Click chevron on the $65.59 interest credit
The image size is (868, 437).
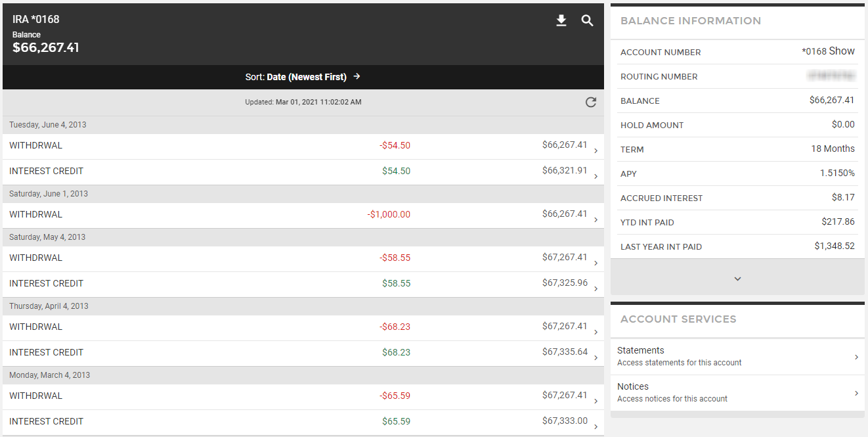click(x=596, y=426)
